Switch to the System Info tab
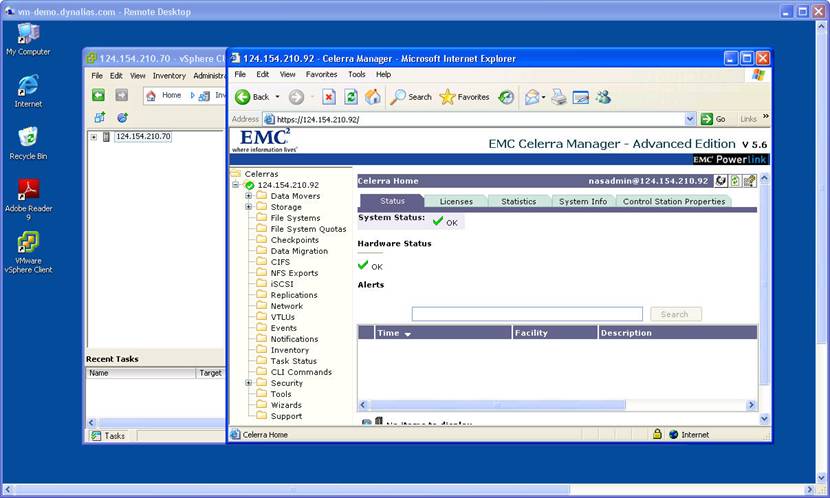The image size is (830, 498). (x=583, y=201)
